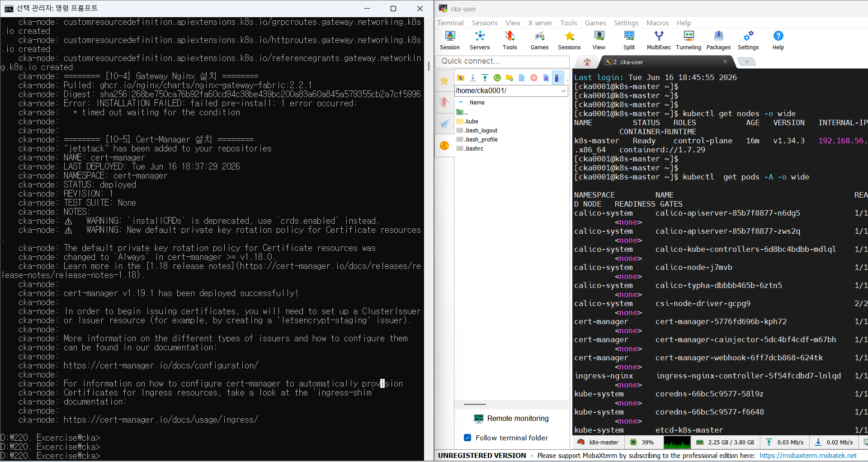Image resolution: width=868 pixels, height=462 pixels.
Task: Select the .kube folder
Action: tap(467, 121)
